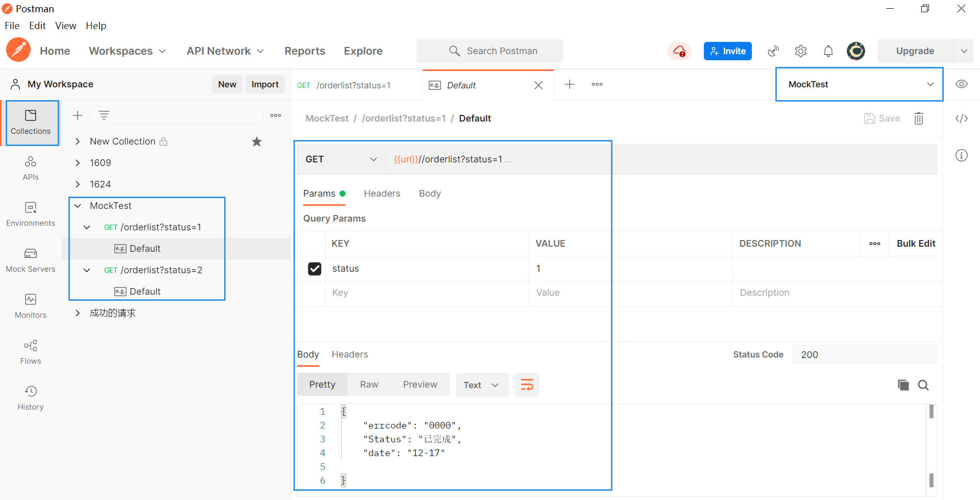Open the Mock Servers sidebar panel
Screen dimensions: 980x500
31,260
